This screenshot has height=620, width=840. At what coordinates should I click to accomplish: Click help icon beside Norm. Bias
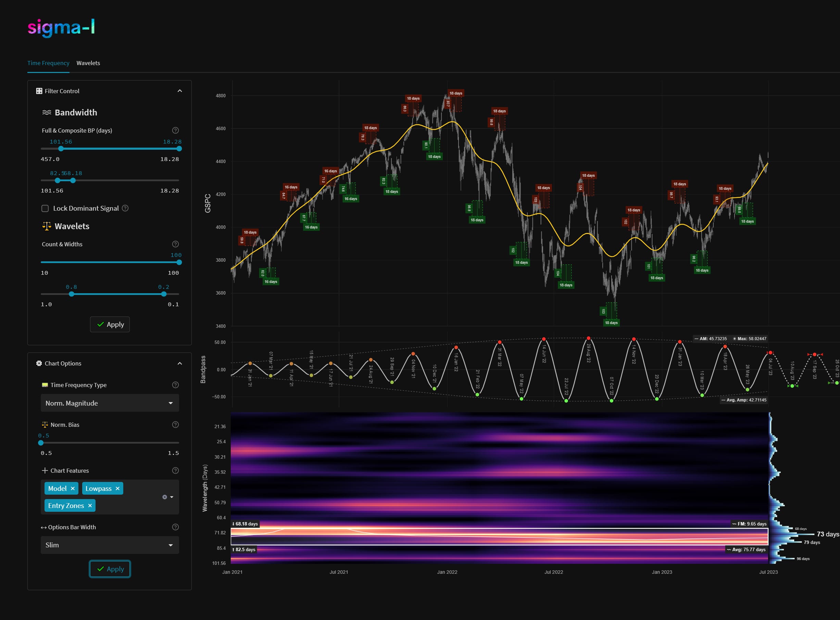pyautogui.click(x=175, y=424)
